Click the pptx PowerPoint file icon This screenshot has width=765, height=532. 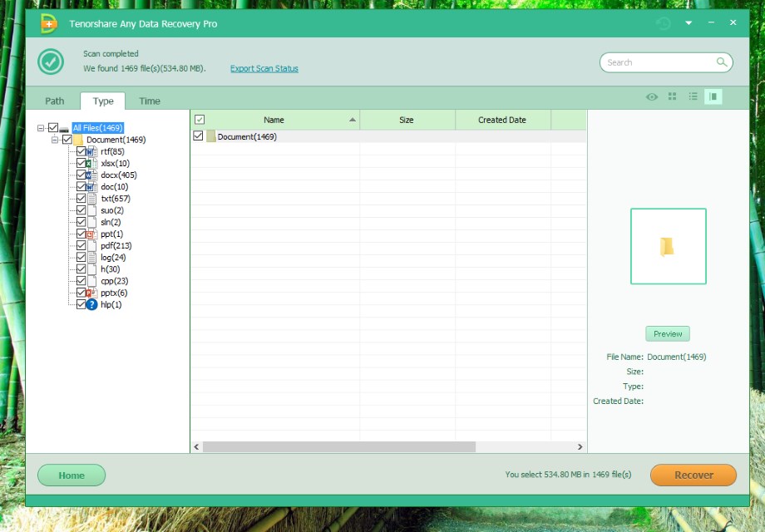[91, 293]
